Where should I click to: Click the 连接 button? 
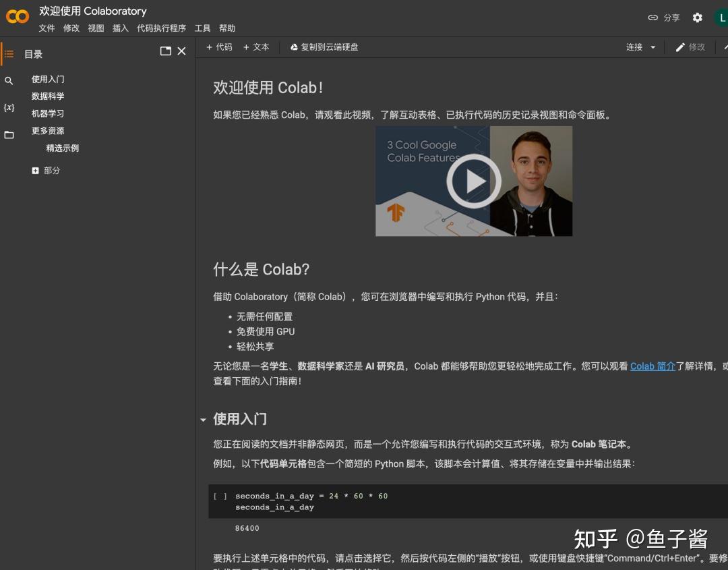[x=634, y=47]
